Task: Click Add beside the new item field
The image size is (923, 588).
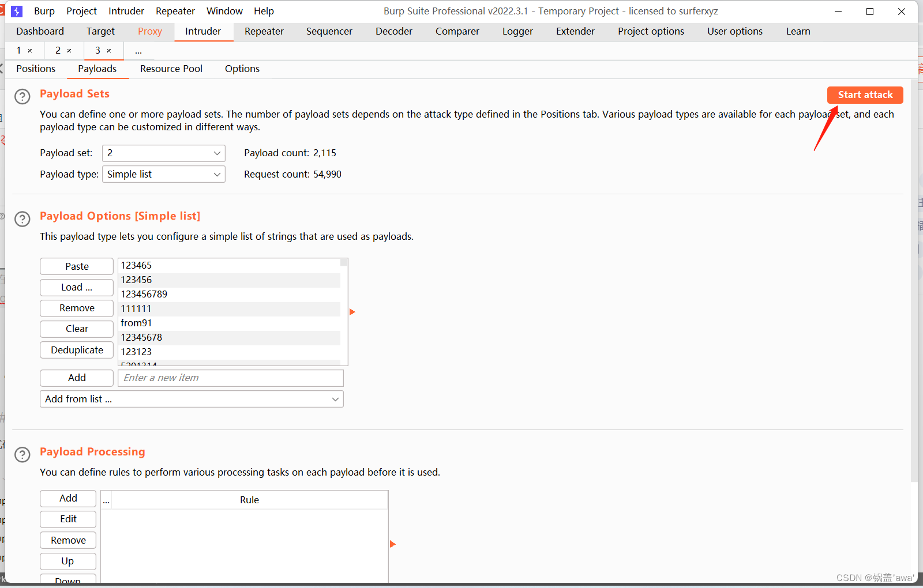Action: 77,378
